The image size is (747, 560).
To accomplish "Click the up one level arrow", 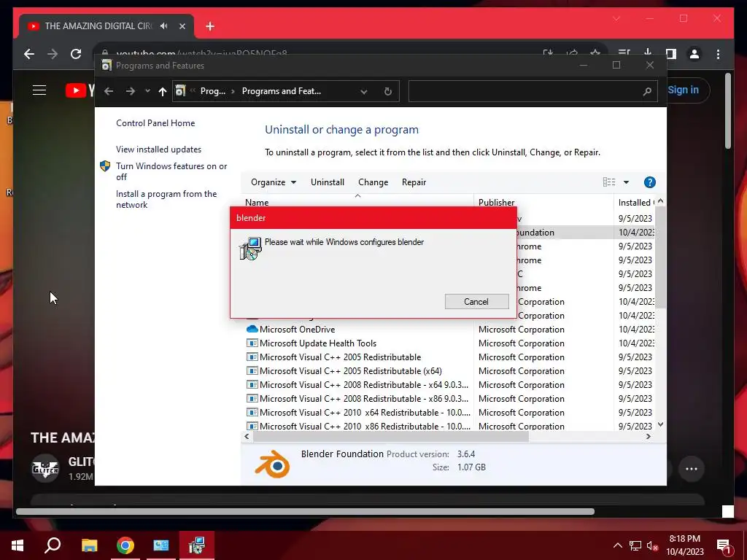I will (163, 91).
